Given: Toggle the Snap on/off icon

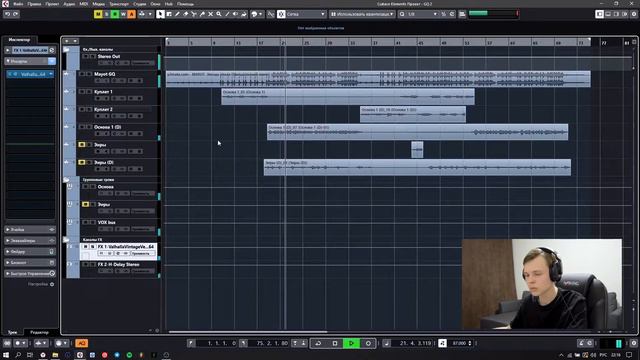Looking at the screenshot, I should pos(281,14).
